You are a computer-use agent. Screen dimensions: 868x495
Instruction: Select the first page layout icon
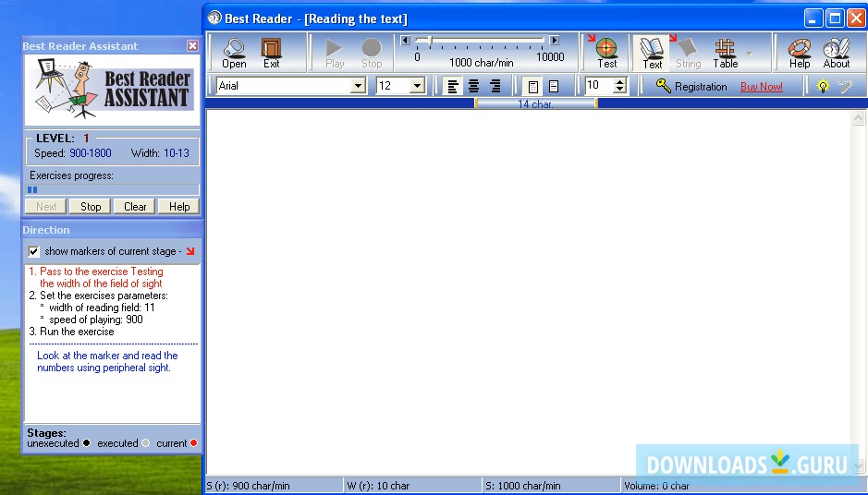pos(532,86)
